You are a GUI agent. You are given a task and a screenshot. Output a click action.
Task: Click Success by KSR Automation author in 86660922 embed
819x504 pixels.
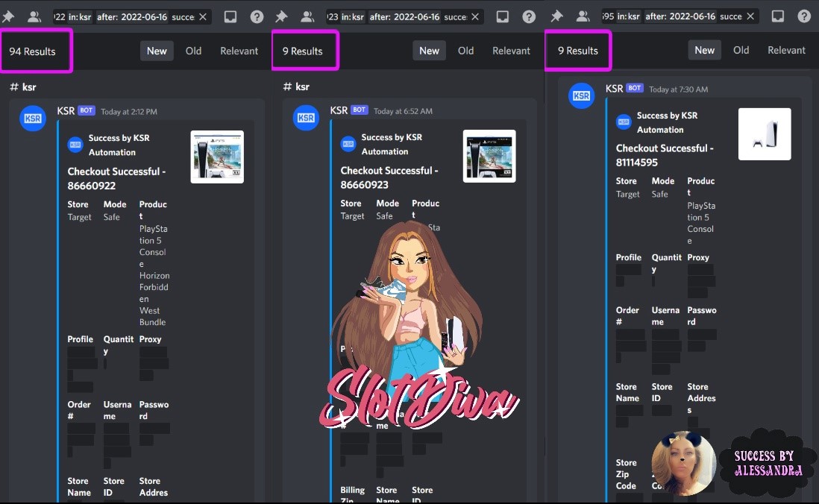click(x=119, y=145)
